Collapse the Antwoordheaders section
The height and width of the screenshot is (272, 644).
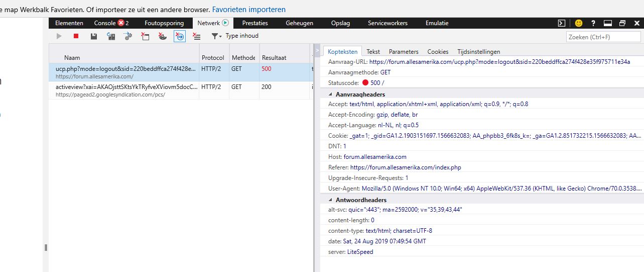330,200
